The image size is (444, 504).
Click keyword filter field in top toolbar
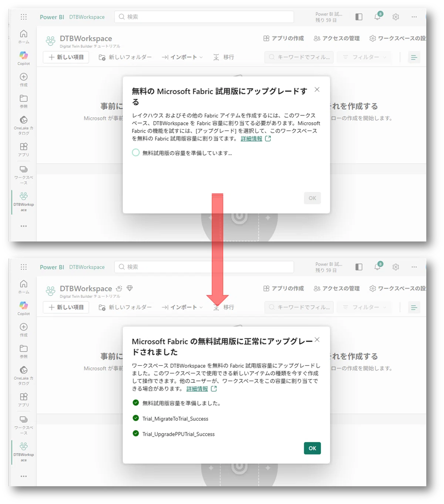tap(299, 57)
